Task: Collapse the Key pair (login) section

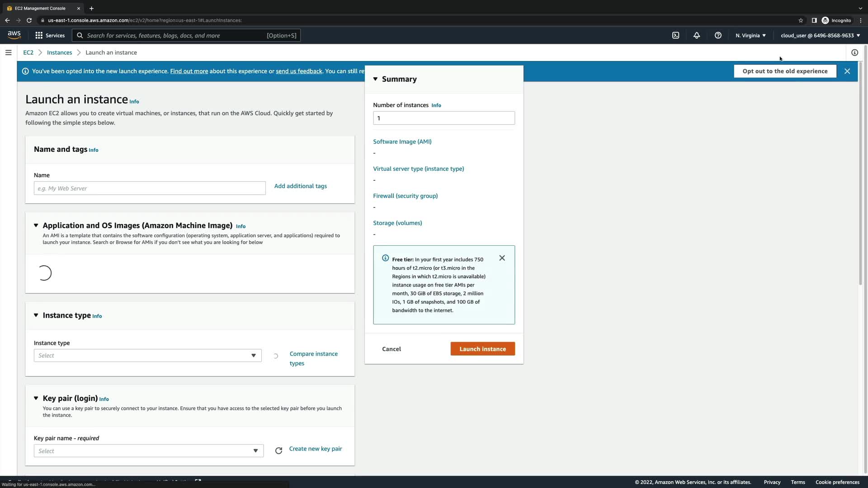Action: pyautogui.click(x=36, y=398)
